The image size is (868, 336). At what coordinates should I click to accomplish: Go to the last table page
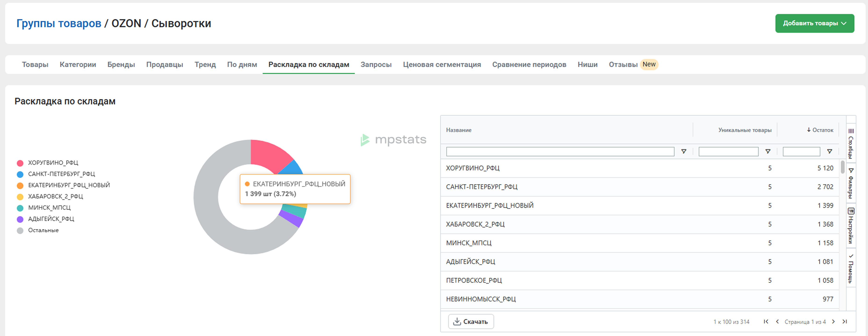click(x=844, y=321)
